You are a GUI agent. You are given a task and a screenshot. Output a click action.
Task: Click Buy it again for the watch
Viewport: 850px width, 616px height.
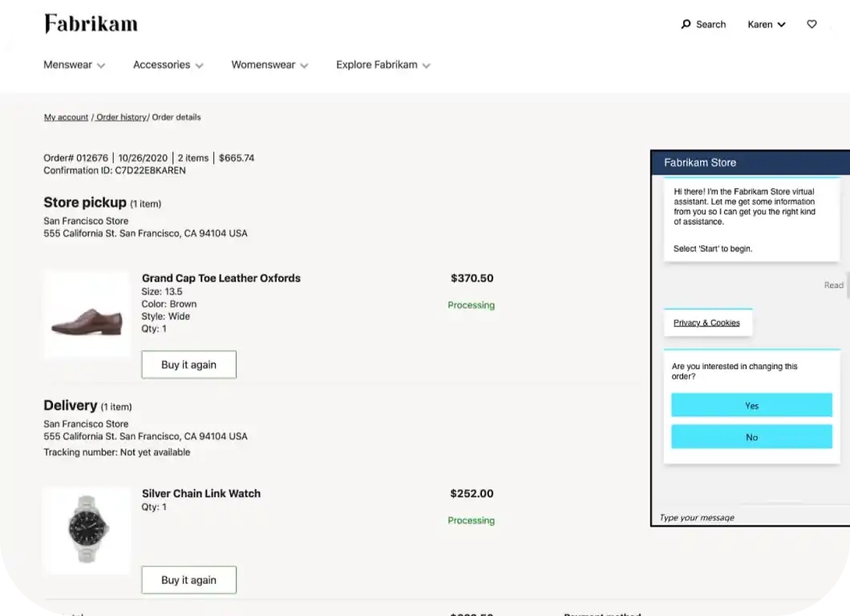pyautogui.click(x=188, y=579)
